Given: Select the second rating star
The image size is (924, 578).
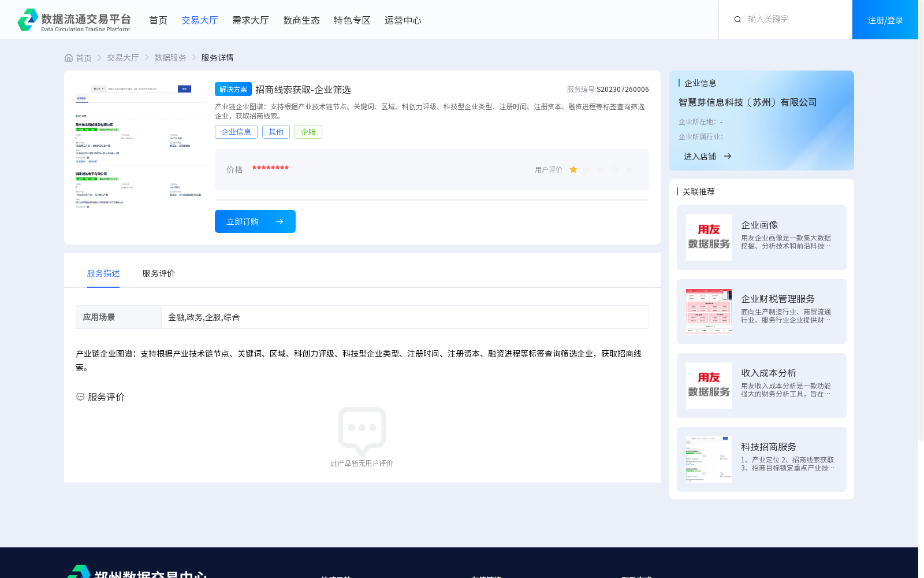Looking at the screenshot, I should point(587,169).
